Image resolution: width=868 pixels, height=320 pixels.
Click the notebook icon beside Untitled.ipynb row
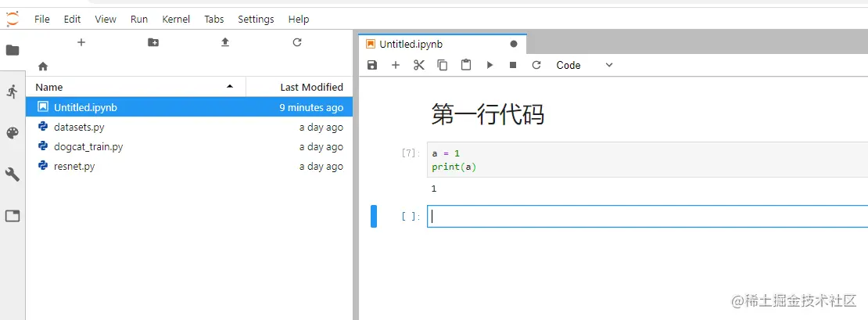(43, 107)
